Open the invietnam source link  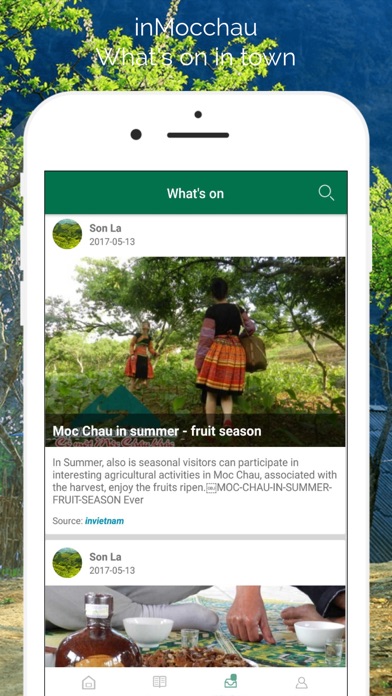coord(104,521)
